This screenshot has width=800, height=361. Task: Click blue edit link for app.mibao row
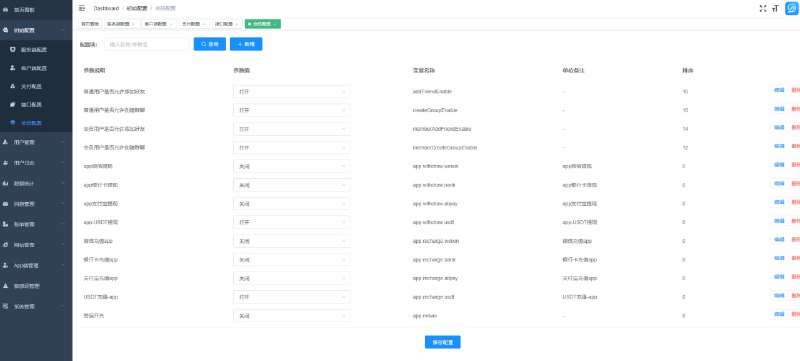779,315
